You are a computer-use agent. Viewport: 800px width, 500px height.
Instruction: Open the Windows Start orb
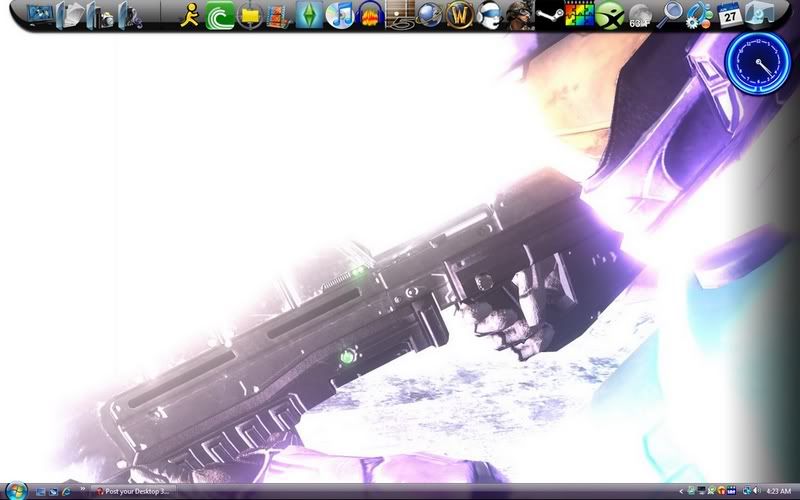coord(16,491)
